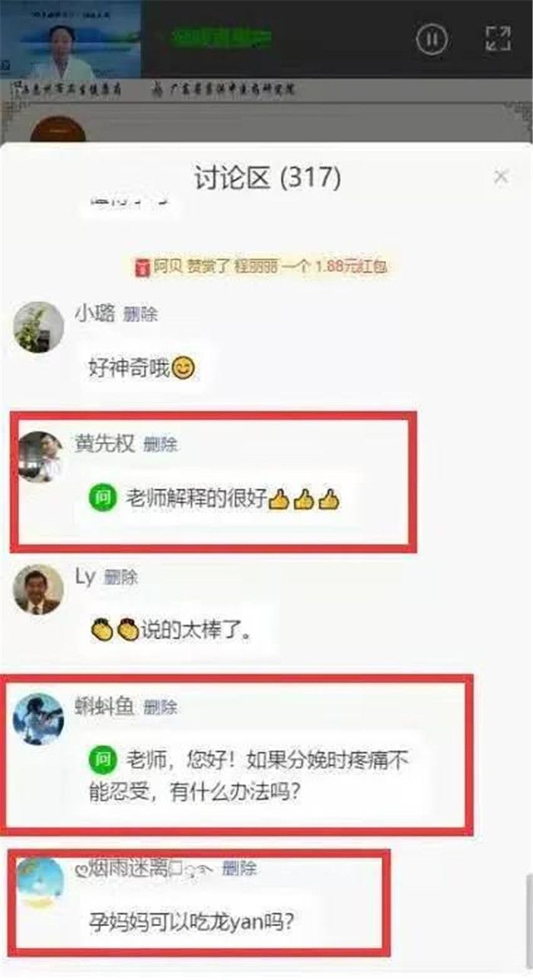Pause the live video stream
The width and height of the screenshot is (533, 980).
pyautogui.click(x=432, y=38)
